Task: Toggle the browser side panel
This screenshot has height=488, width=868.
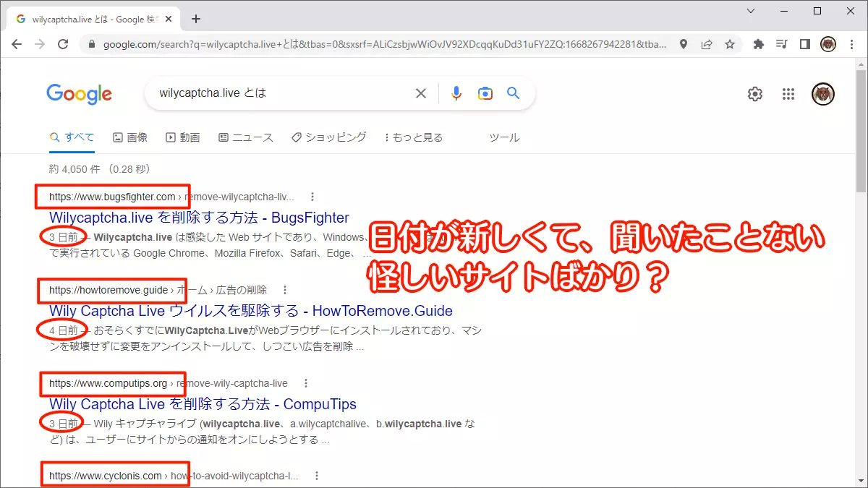Action: [804, 44]
